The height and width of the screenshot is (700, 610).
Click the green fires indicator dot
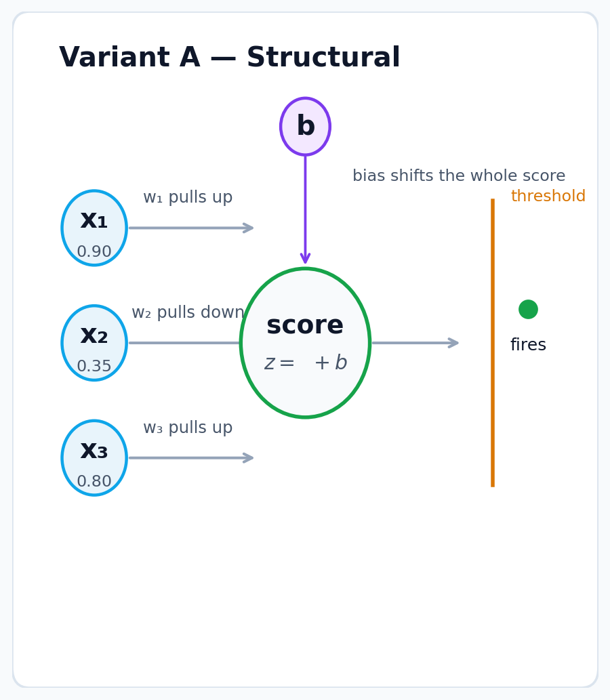click(528, 309)
